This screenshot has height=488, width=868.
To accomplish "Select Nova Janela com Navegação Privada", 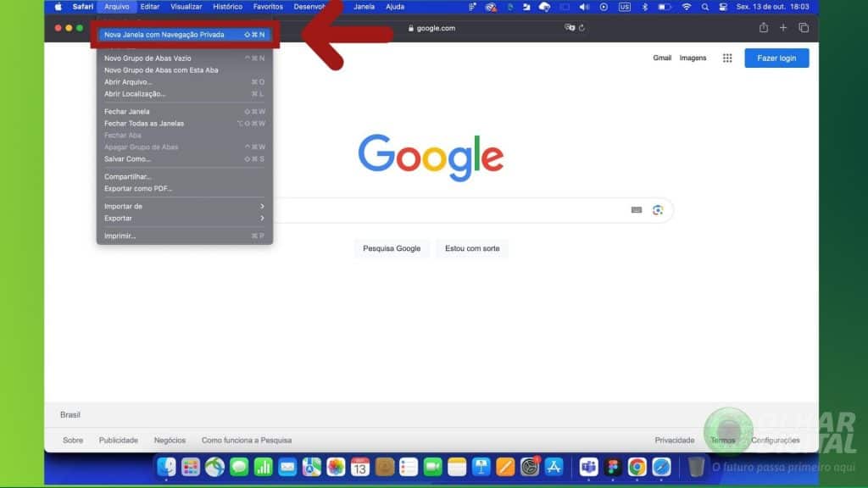I will coord(184,34).
